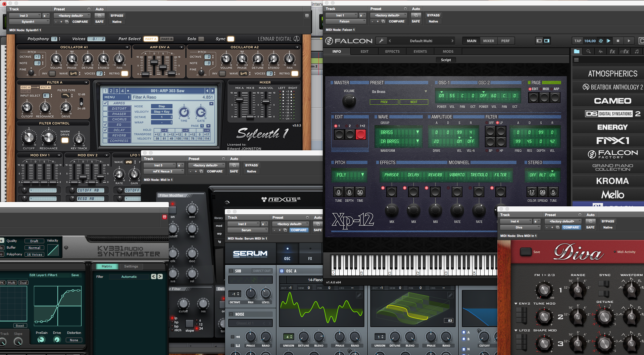Viewport: 644px width, 355px height.
Task: Open Sylenth1 arpeggiator OCTAVE selector
Action: point(161,117)
